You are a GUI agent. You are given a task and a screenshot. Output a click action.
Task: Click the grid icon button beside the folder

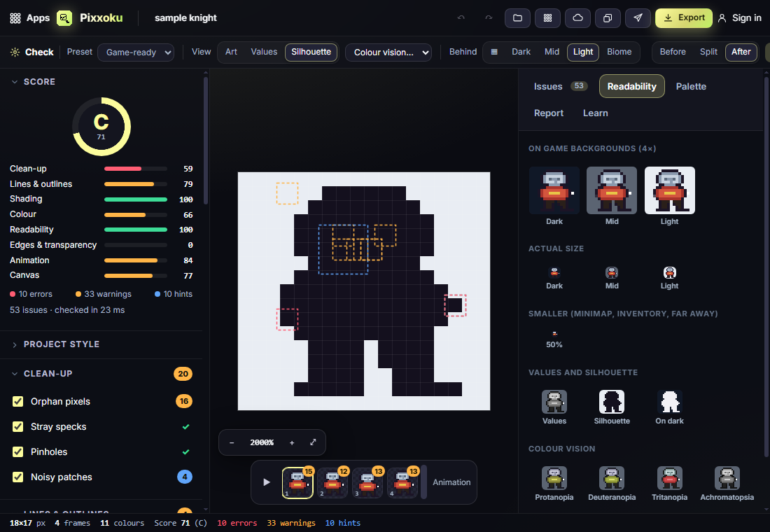547,17
